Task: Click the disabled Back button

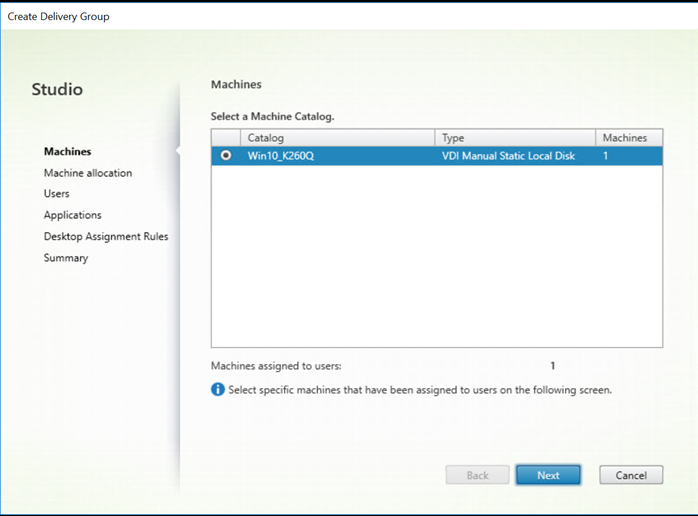Action: (x=477, y=475)
